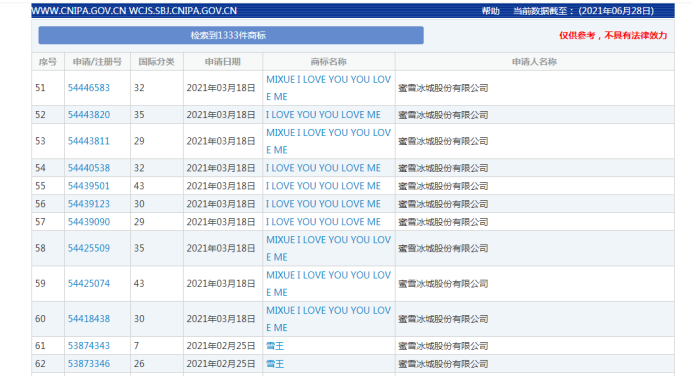This screenshot has width=693, height=377.
Task: Select class 35 in row 52
Action: (x=139, y=115)
